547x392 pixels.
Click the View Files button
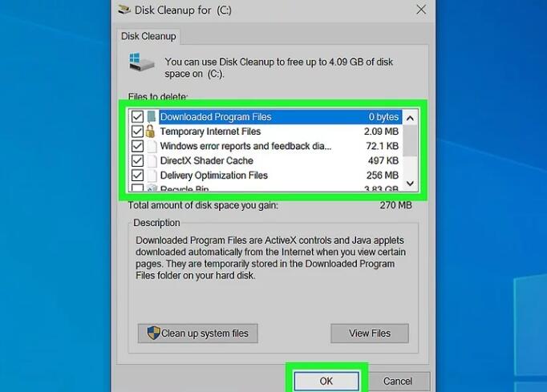pos(370,333)
